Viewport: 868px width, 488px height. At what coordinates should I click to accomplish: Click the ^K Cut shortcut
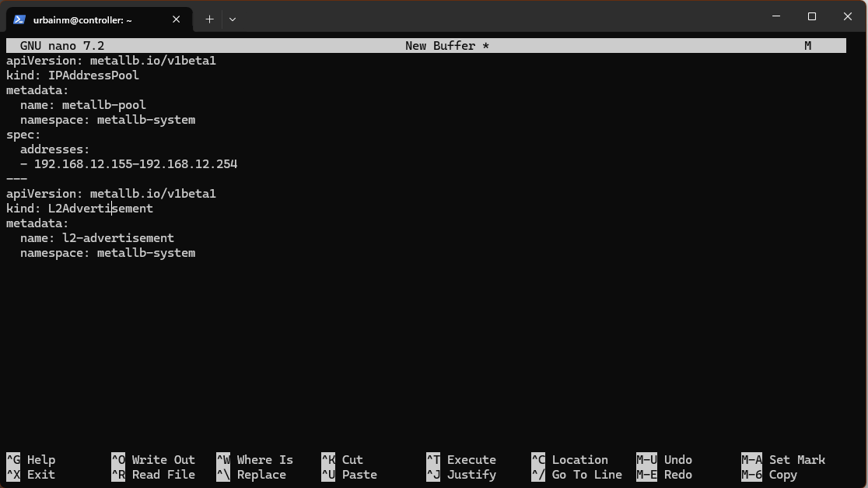[x=342, y=460]
